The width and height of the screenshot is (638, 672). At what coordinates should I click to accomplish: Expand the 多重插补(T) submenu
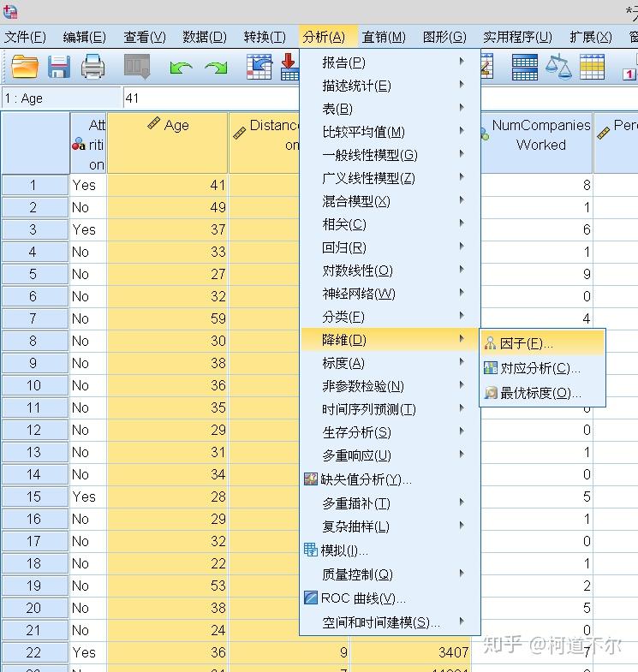point(390,503)
